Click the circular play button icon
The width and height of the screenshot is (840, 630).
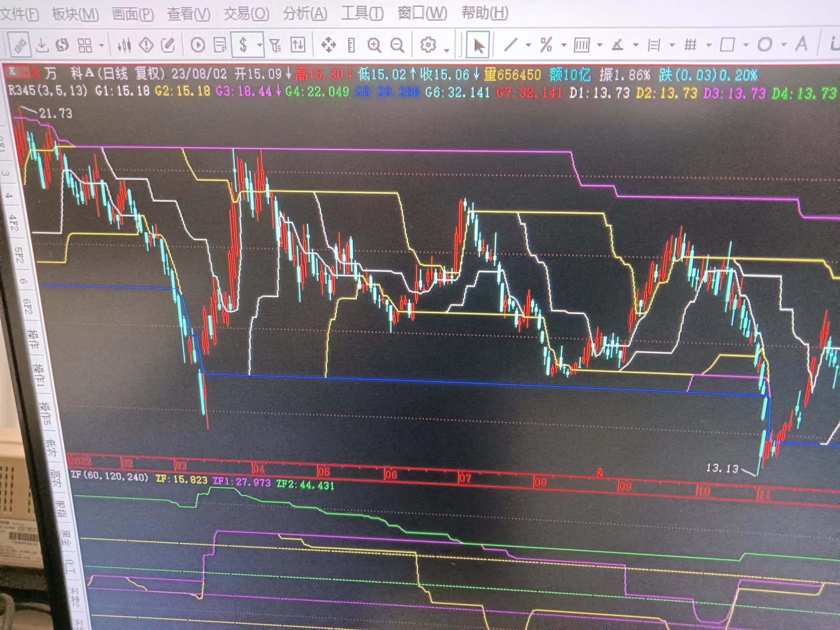pos(197,45)
